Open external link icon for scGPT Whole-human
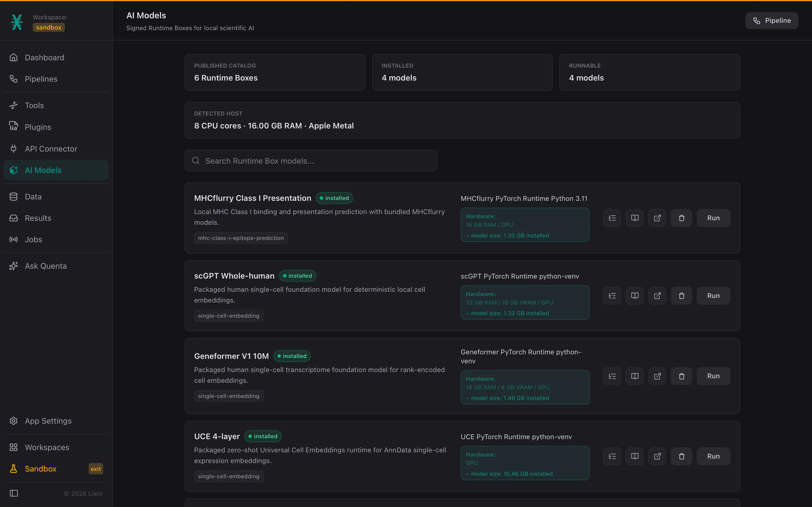 (x=657, y=296)
